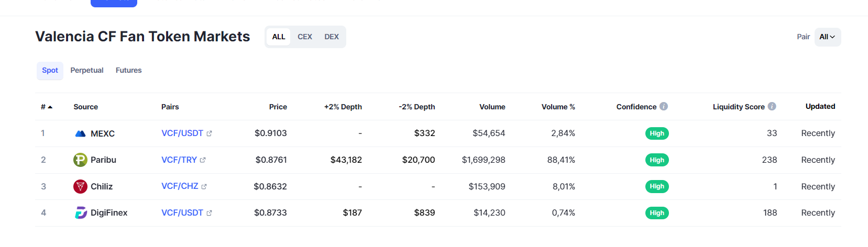This screenshot has height=247, width=868.
Task: Click the price $0.8761
Action: tap(271, 160)
